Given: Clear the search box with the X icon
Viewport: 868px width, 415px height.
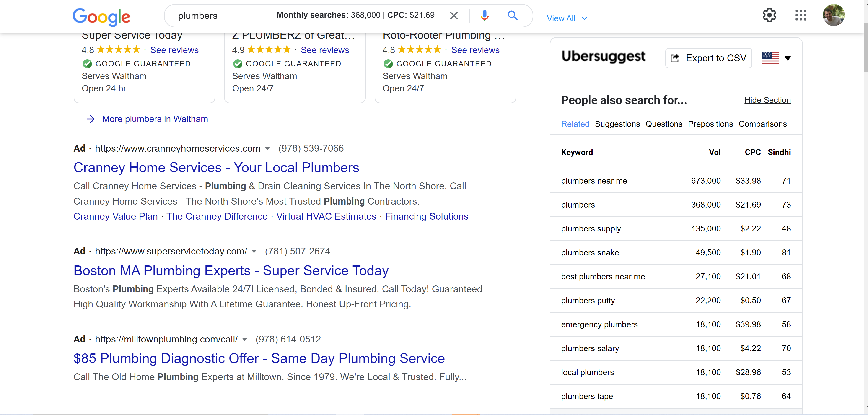Looking at the screenshot, I should [x=454, y=16].
